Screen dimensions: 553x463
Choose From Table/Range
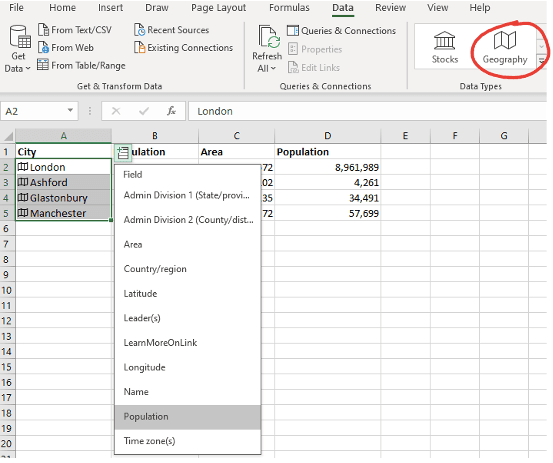point(81,65)
